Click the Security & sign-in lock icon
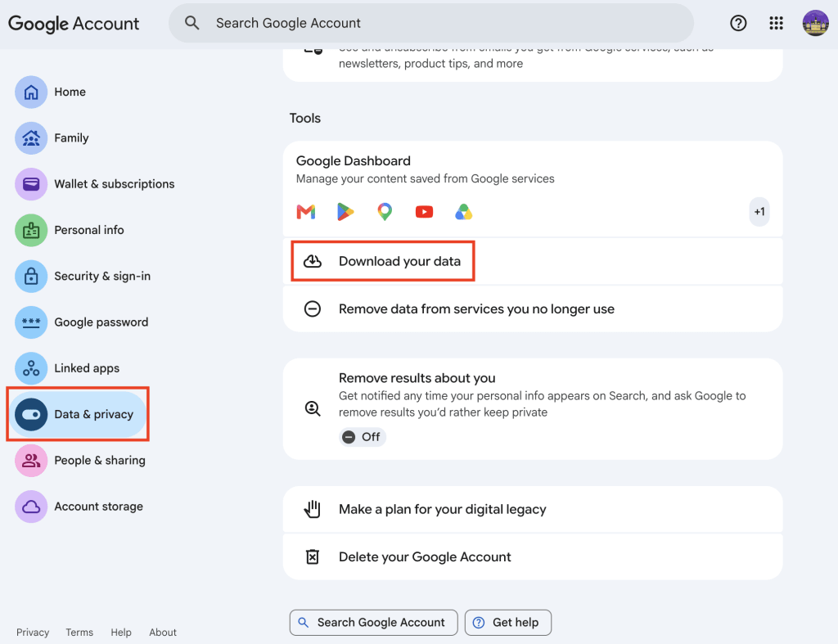Viewport: 838px width, 644px height. point(31,277)
